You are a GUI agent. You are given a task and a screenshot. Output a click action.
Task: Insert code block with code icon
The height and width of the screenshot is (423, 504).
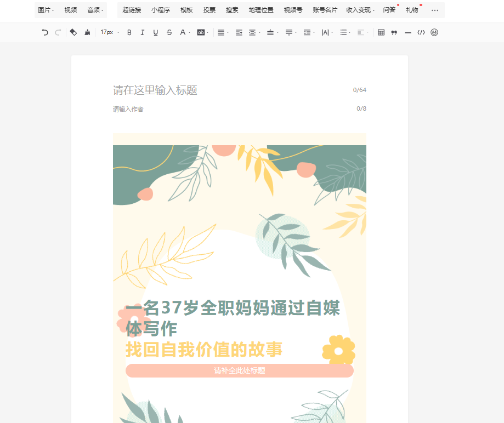coord(421,32)
